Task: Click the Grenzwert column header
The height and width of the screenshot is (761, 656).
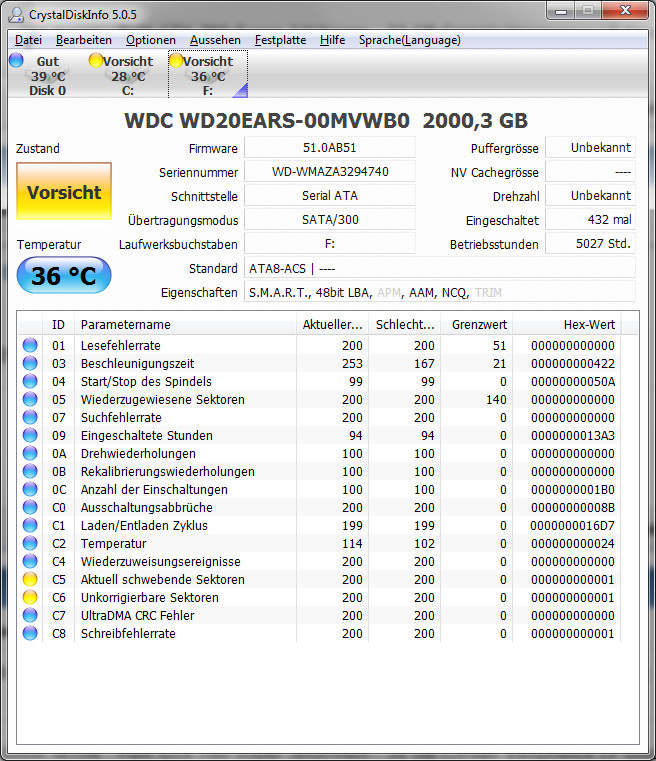Action: click(477, 324)
